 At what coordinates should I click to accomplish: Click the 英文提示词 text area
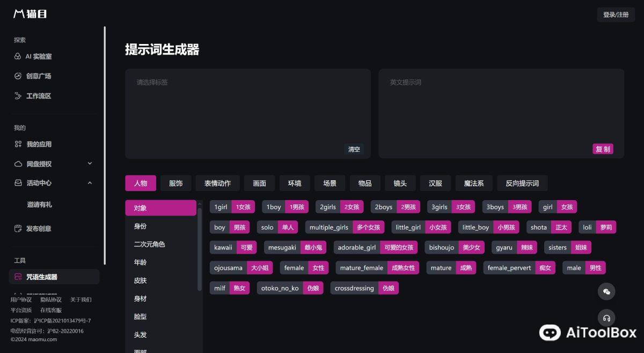coord(501,113)
